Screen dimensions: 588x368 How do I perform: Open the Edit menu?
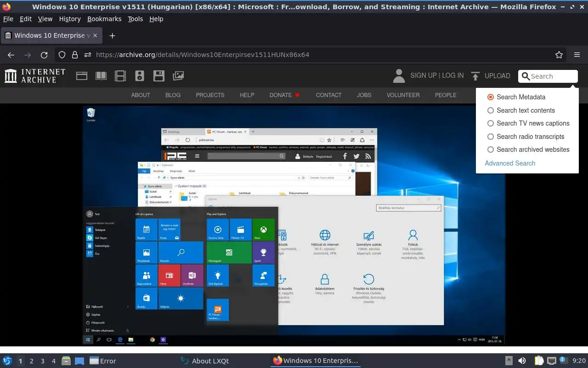26,19
